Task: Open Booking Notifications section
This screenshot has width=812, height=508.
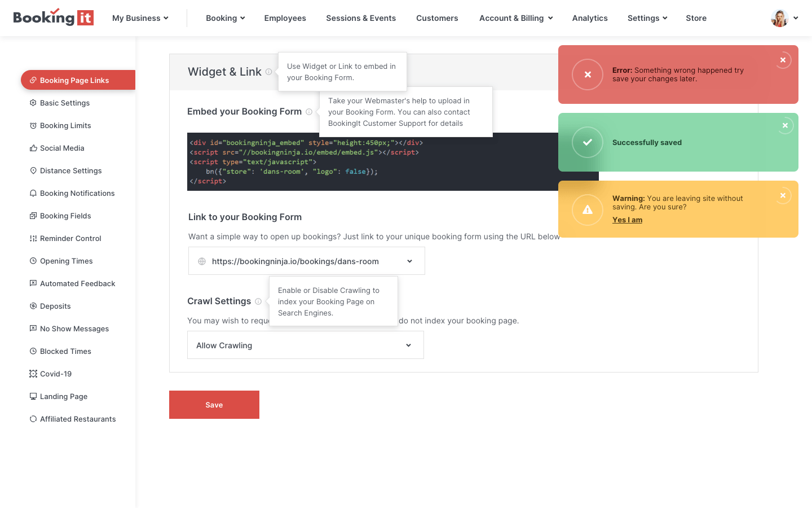Action: coord(77,193)
